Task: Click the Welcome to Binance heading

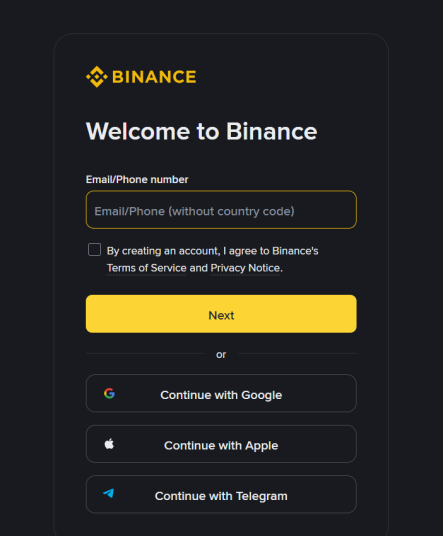Action: [202, 131]
